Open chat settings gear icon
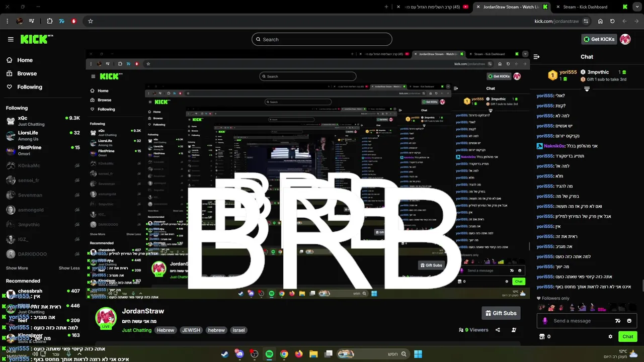 [610, 336]
